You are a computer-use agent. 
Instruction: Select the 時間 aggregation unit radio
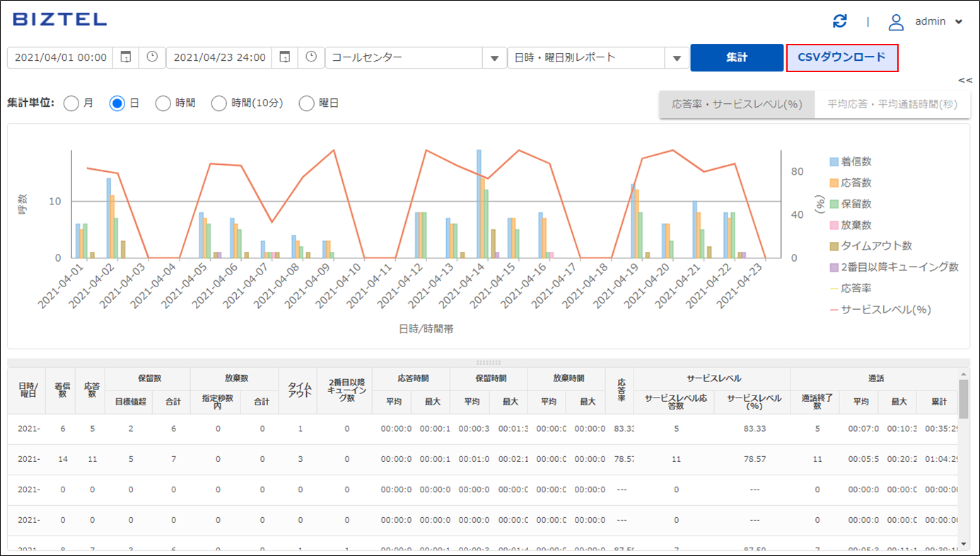(163, 103)
